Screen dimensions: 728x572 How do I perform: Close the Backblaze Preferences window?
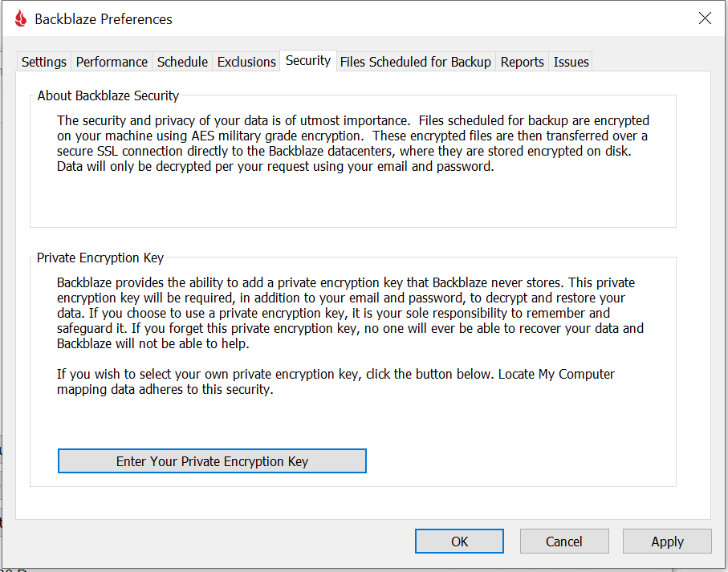(705, 18)
